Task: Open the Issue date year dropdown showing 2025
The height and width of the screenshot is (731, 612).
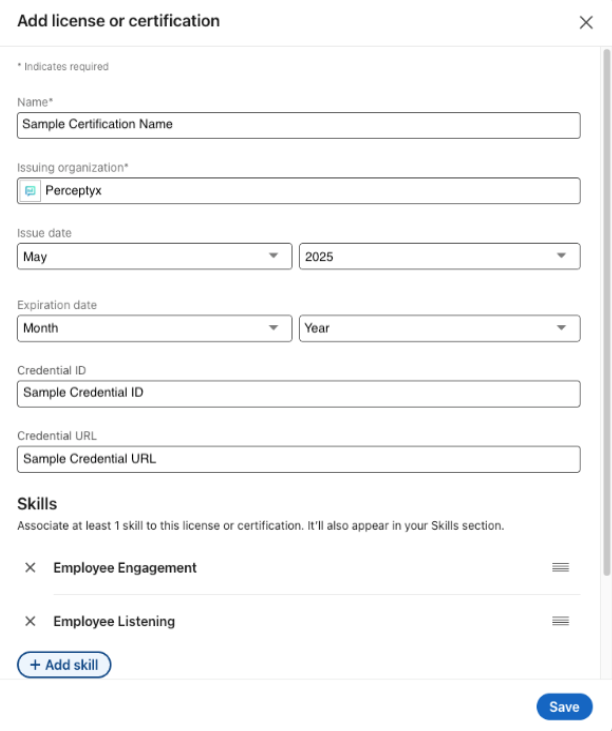Action: pyautogui.click(x=440, y=256)
